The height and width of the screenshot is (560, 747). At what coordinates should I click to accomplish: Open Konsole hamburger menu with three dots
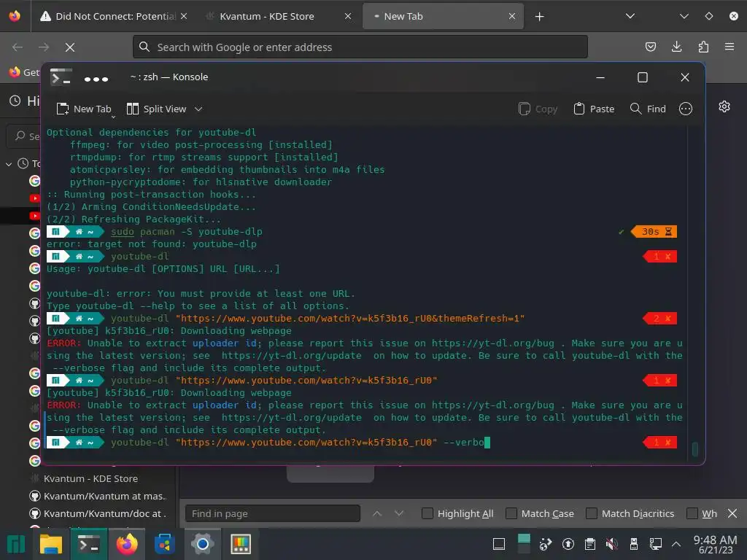[685, 109]
